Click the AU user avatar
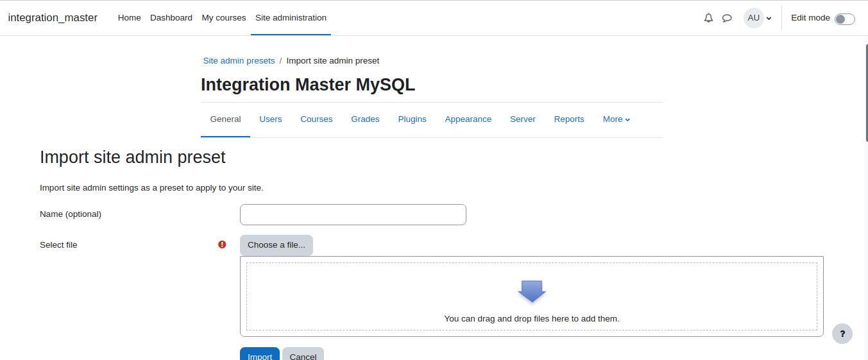Viewport: 868px width, 360px height. pyautogui.click(x=754, y=18)
